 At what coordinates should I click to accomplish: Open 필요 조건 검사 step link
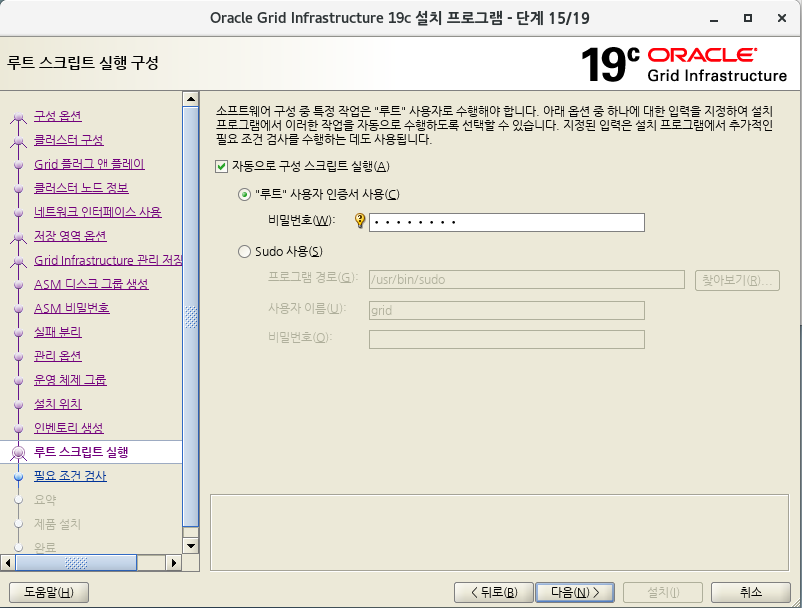tap(70, 477)
